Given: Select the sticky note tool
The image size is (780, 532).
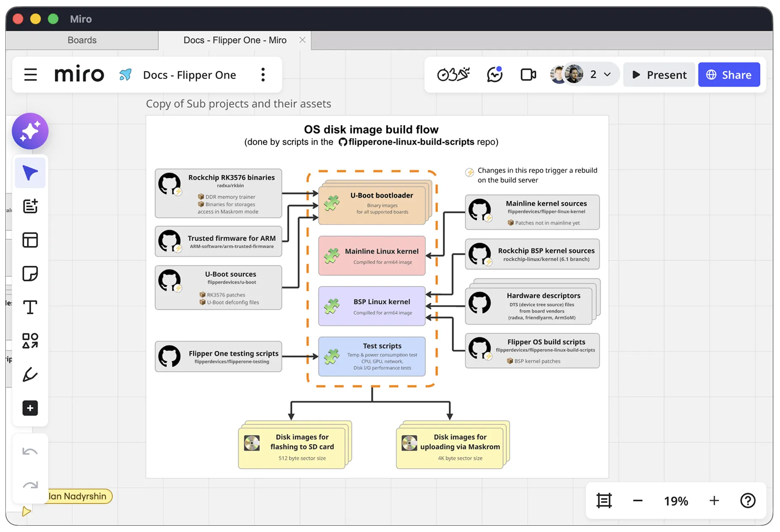Looking at the screenshot, I should click(x=30, y=274).
